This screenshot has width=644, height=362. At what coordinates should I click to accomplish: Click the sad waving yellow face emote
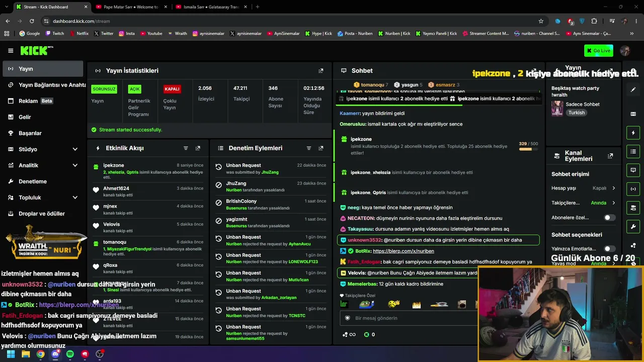[x=394, y=304]
